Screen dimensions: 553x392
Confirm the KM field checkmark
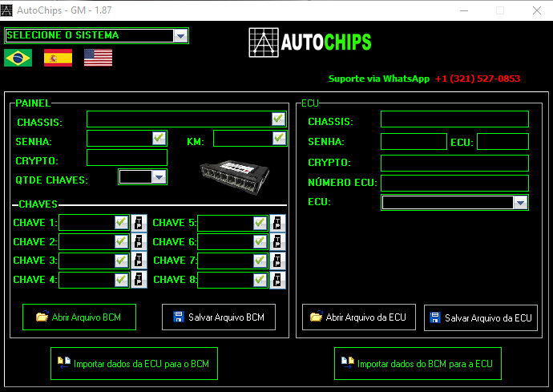coord(279,138)
